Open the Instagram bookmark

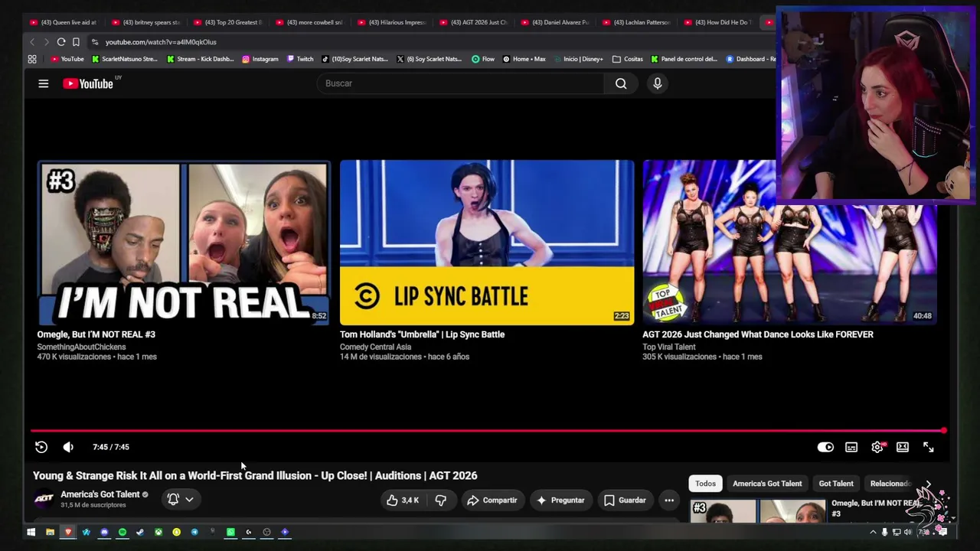click(260, 59)
